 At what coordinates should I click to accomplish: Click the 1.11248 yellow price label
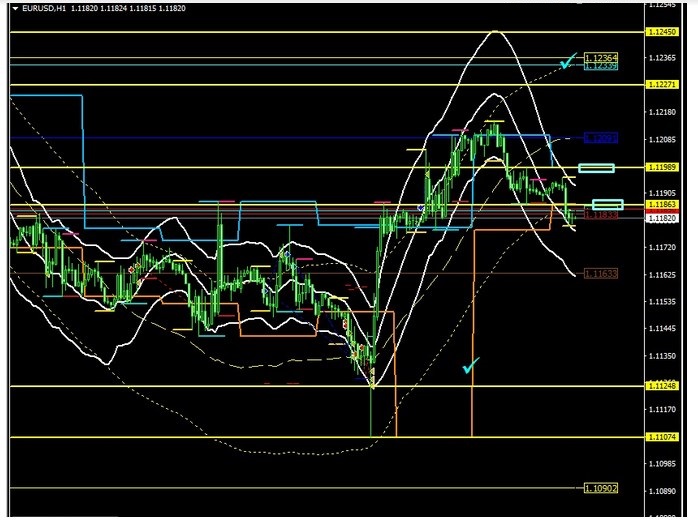[x=666, y=386]
